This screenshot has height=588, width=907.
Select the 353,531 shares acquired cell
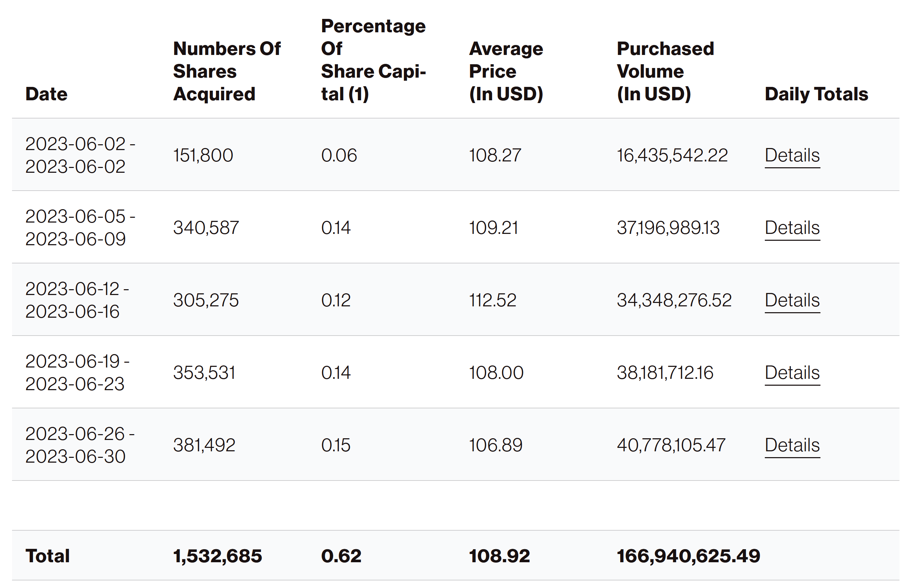pyautogui.click(x=204, y=373)
